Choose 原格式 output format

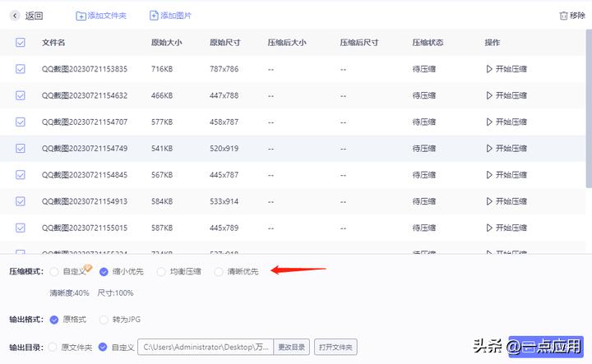click(54, 320)
